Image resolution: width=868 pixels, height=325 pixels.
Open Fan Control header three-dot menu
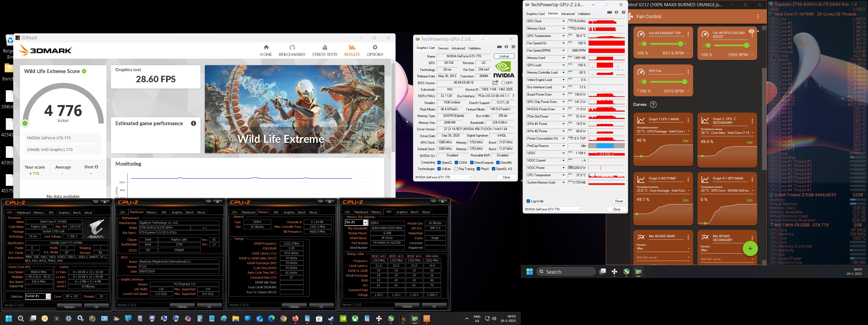[x=758, y=17]
